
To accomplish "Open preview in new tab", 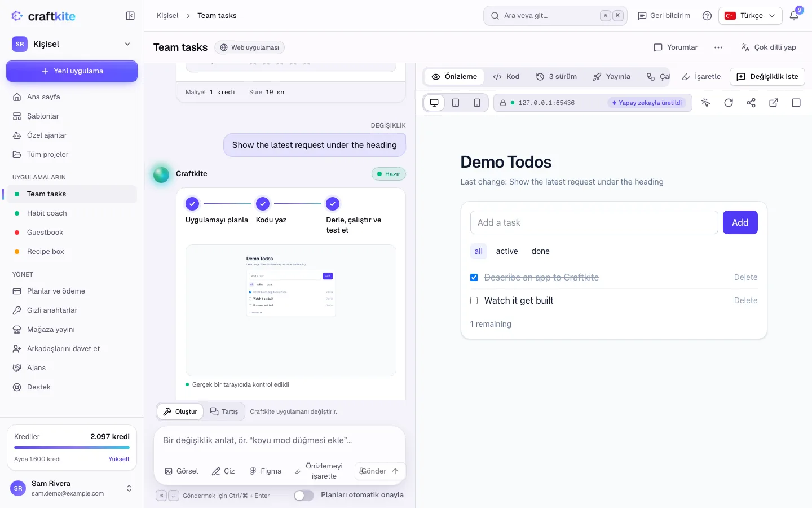I will pos(774,103).
